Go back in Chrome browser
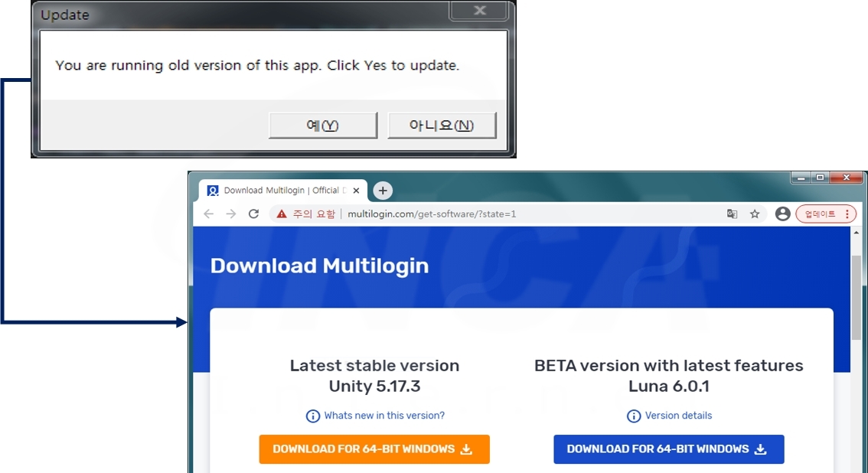 209,214
